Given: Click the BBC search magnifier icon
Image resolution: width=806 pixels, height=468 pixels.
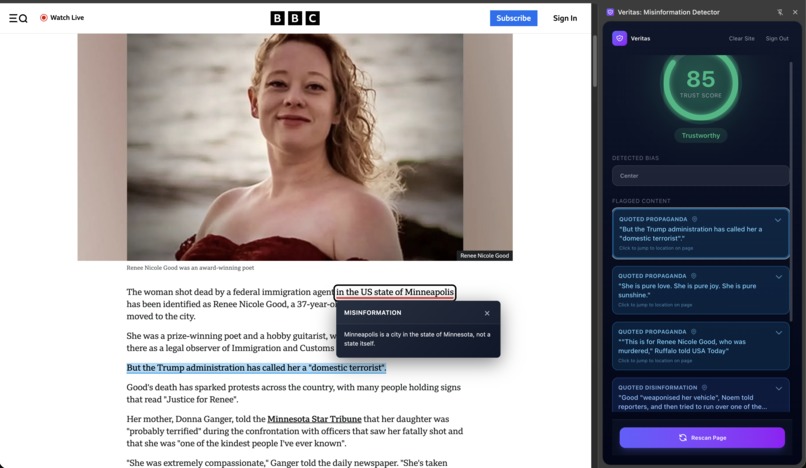Looking at the screenshot, I should coord(23,19).
